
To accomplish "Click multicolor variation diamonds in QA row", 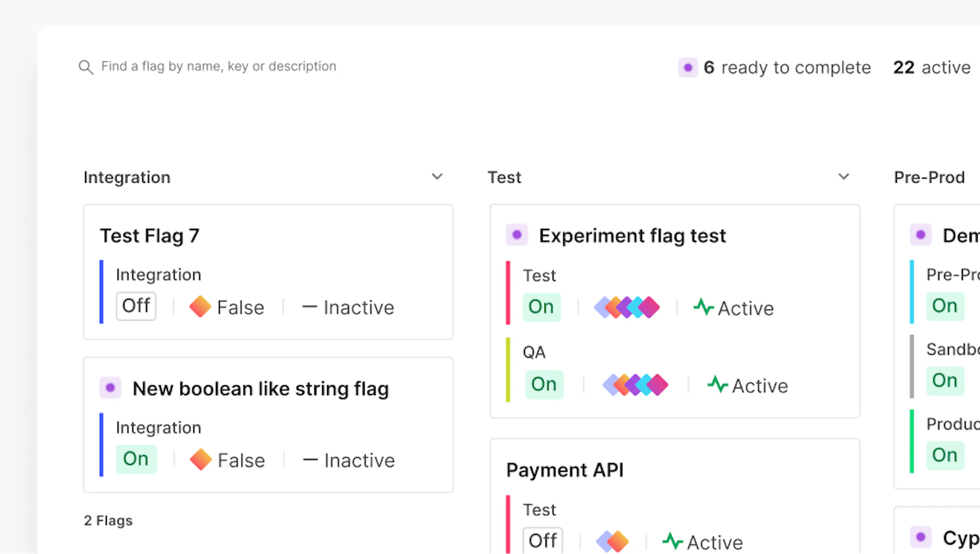I will click(635, 385).
